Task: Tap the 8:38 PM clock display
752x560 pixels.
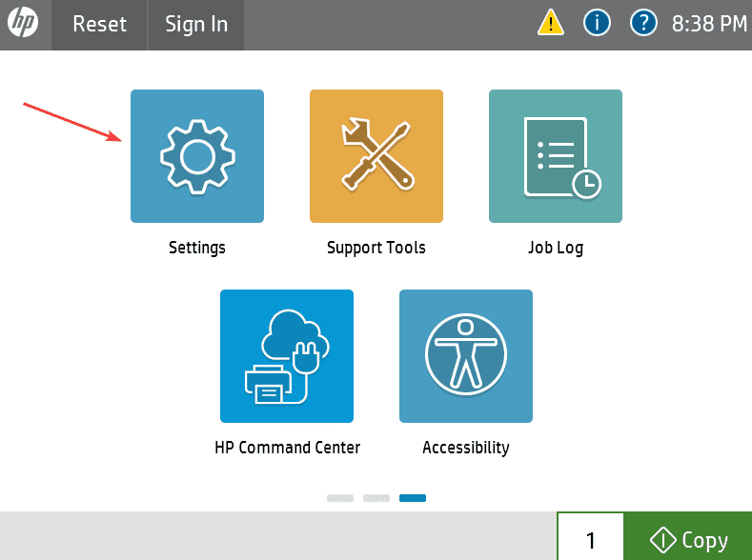Action: (709, 25)
